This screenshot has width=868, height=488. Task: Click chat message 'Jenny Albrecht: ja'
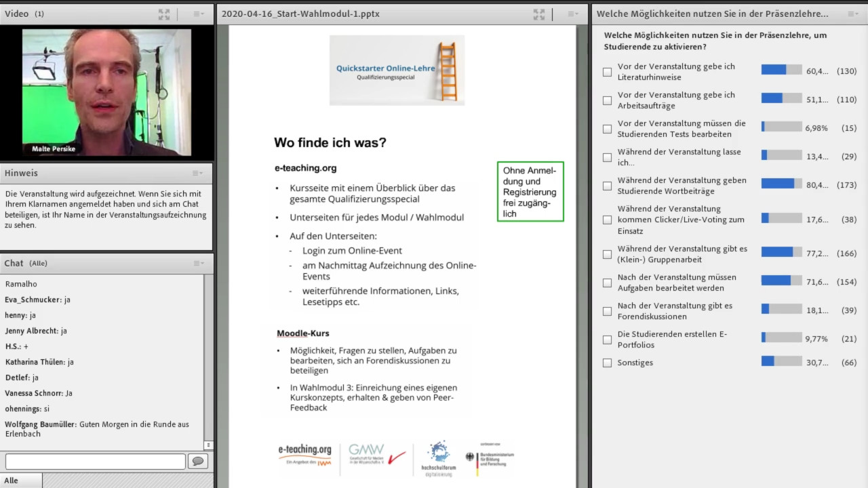[36, 331]
